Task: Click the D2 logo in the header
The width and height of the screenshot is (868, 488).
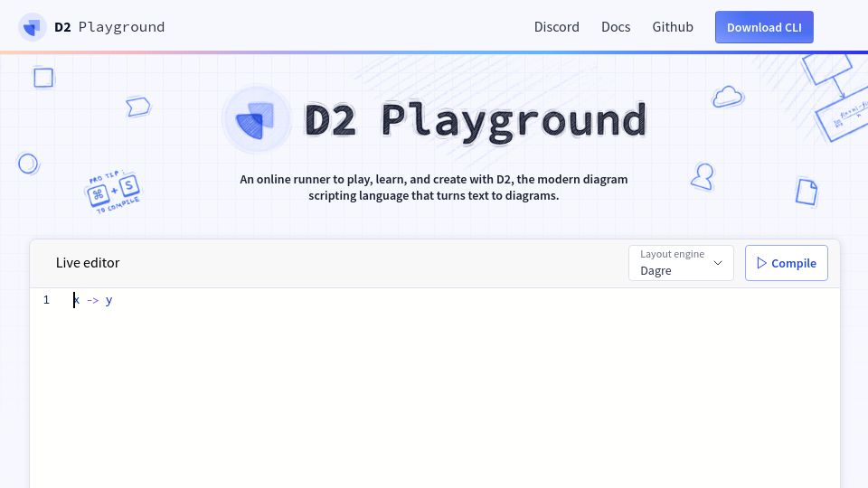Action: click(x=33, y=27)
